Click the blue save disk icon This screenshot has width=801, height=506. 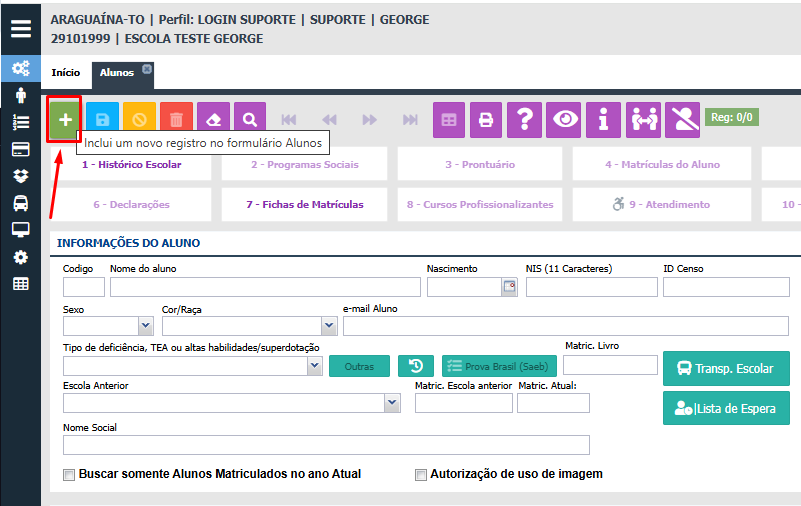(x=102, y=119)
